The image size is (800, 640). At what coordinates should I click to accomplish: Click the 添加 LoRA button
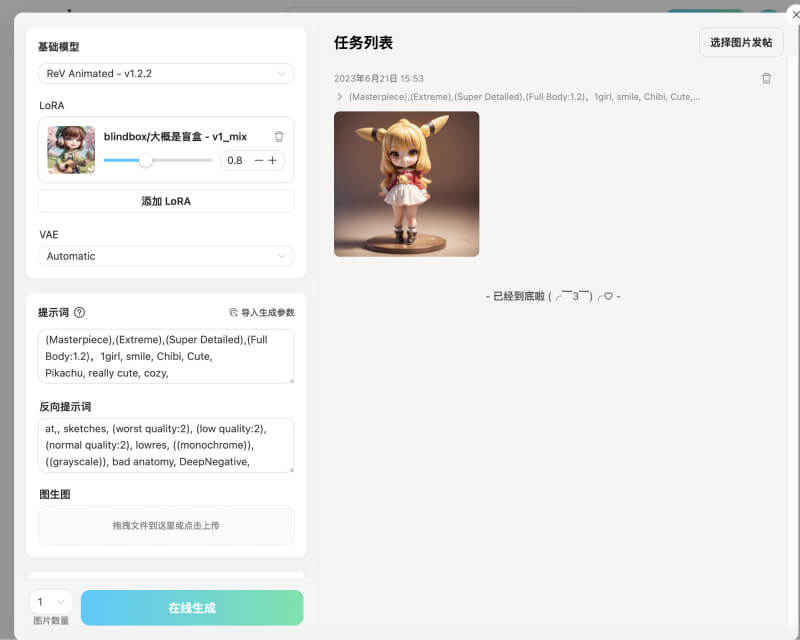[x=165, y=200]
